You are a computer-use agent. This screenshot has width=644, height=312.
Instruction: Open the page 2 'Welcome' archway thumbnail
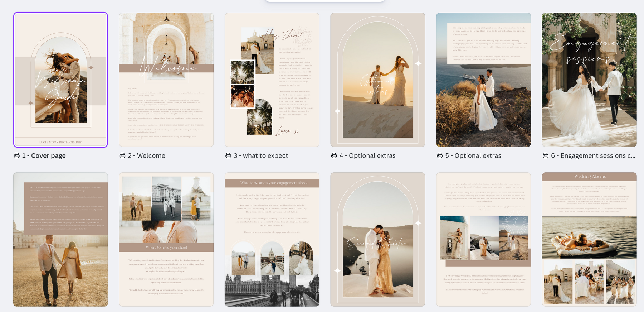coord(166,80)
